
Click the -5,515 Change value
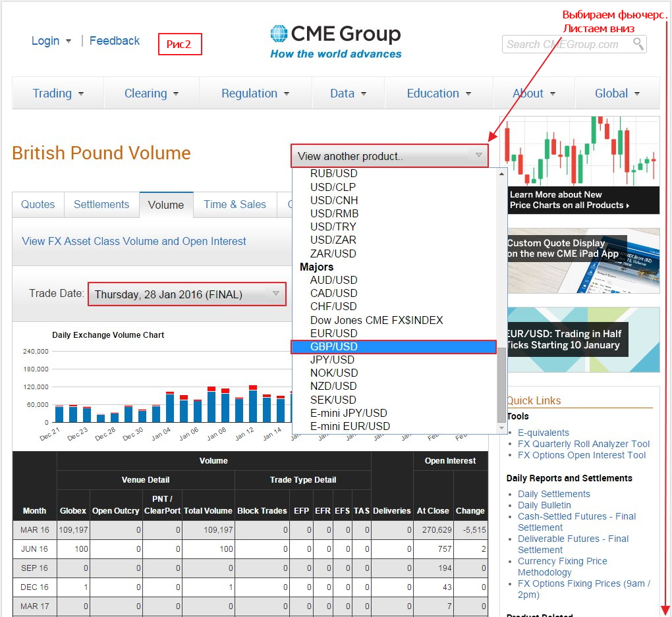pyautogui.click(x=474, y=530)
